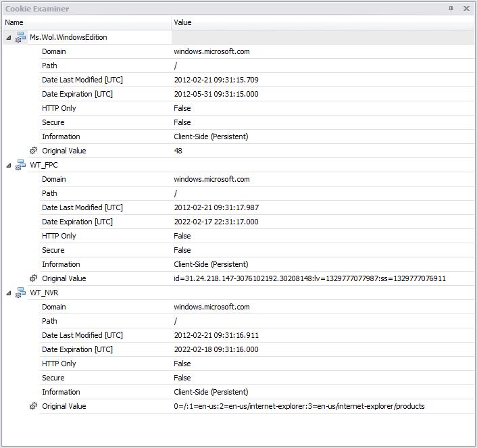This screenshot has height=448, width=477.
Task: Select value 2012-02-21 09:31:17.987
Action: 216,207
